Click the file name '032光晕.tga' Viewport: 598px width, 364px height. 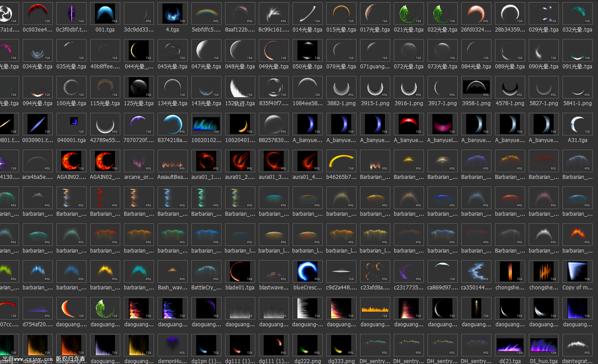(x=578, y=30)
